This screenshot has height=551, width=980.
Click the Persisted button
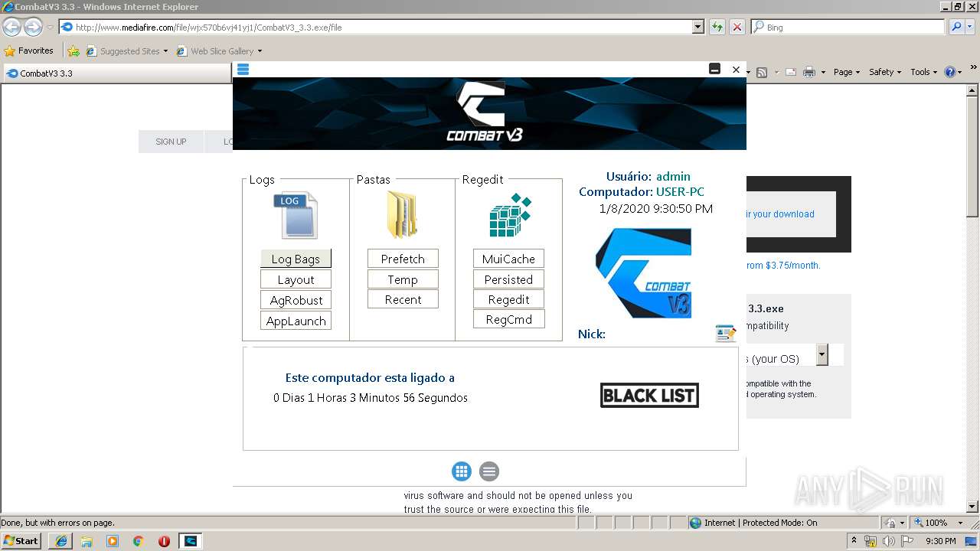coord(508,279)
